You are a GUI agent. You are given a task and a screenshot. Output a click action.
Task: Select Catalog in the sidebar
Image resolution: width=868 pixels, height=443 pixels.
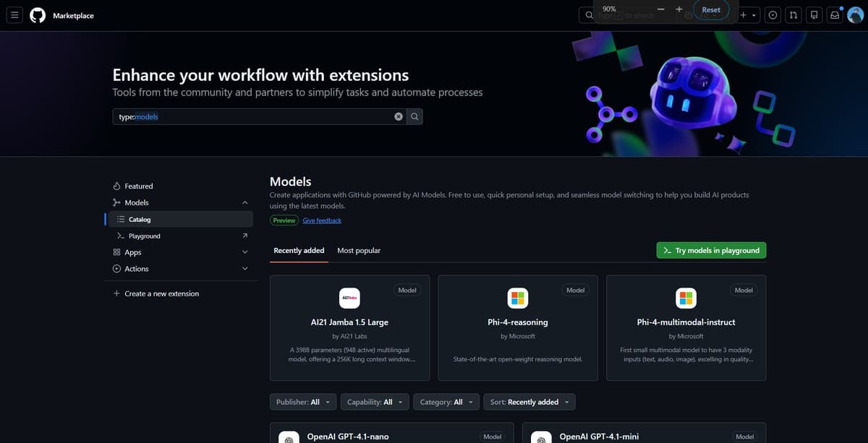[181, 220]
